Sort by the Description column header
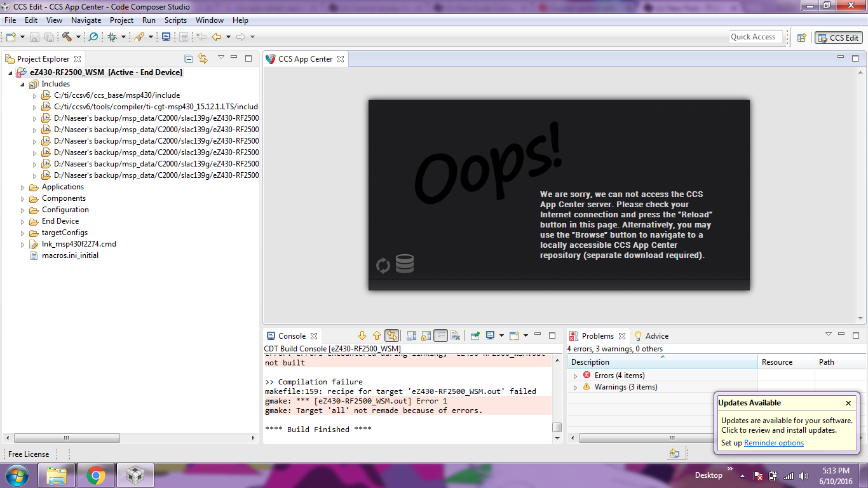 point(663,362)
